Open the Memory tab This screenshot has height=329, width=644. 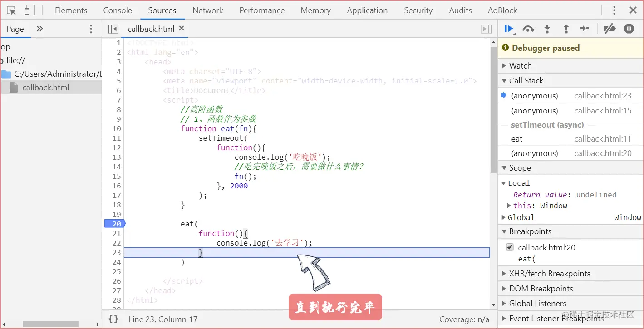[315, 10]
